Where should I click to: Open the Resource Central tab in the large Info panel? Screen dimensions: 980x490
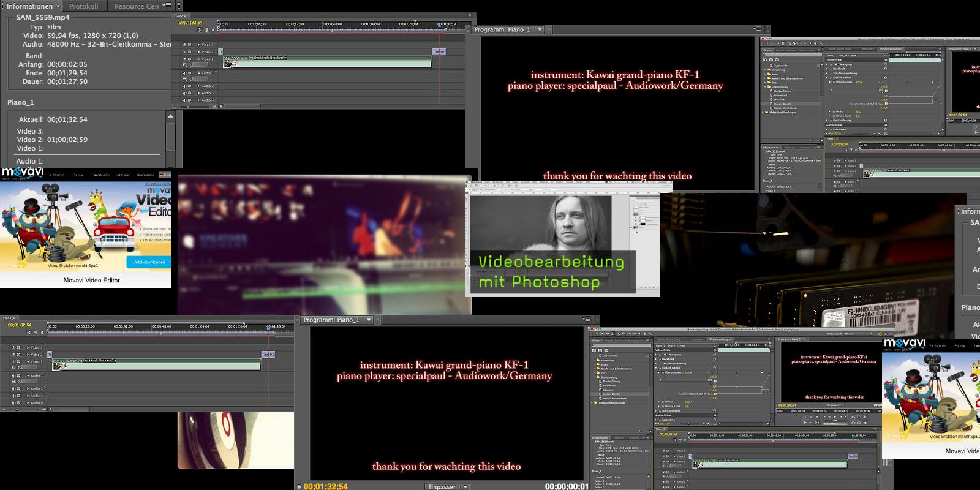136,6
